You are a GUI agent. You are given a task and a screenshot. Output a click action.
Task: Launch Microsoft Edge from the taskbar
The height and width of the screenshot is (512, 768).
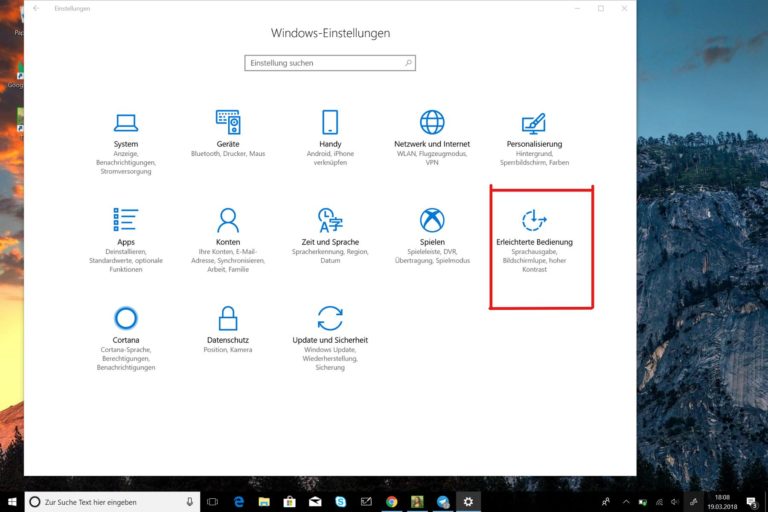point(239,502)
